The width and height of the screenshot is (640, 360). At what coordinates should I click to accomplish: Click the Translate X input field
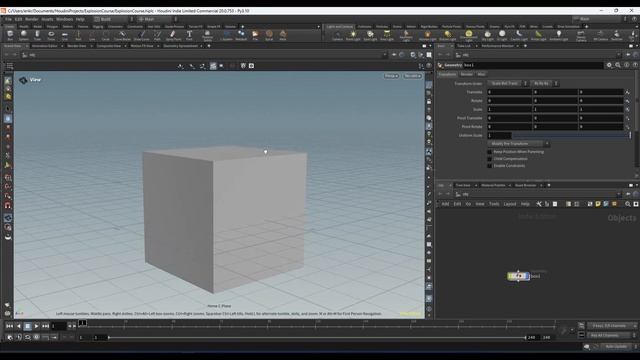click(510, 92)
